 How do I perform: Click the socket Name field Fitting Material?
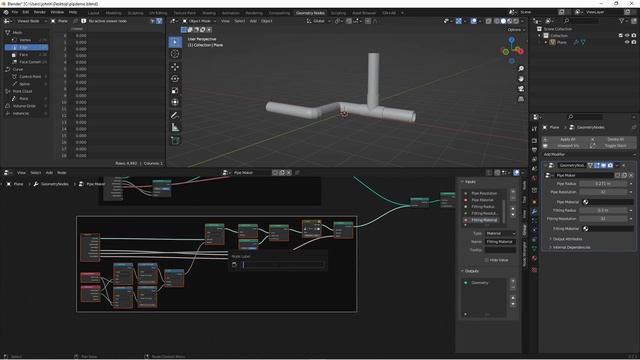500,242
